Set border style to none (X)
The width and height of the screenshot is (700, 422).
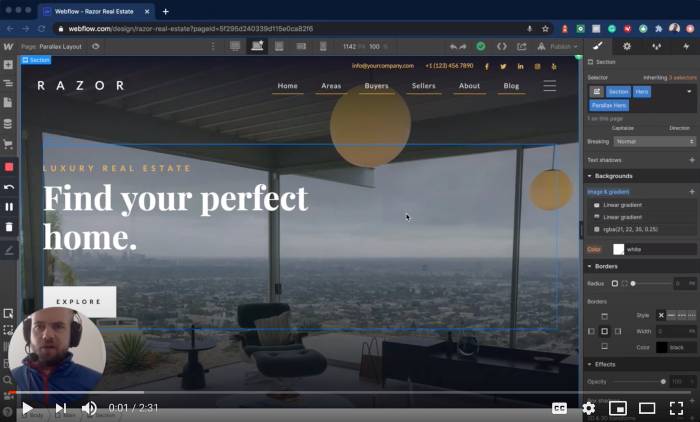click(x=661, y=315)
